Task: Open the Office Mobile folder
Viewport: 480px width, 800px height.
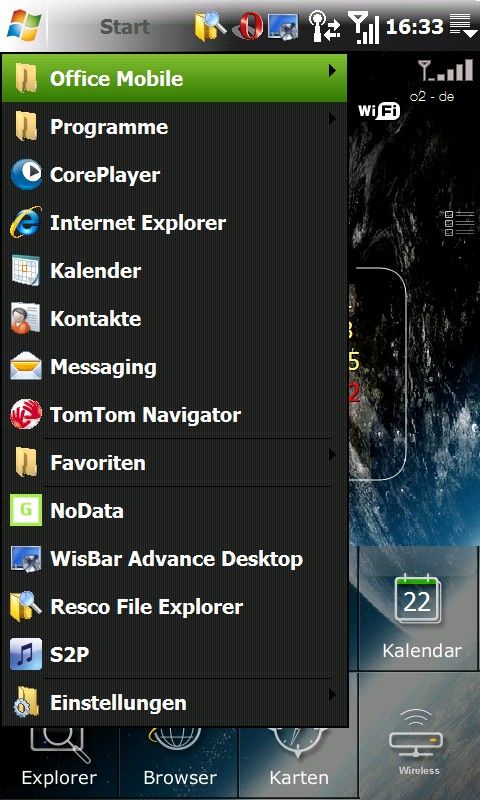Action: tap(174, 79)
